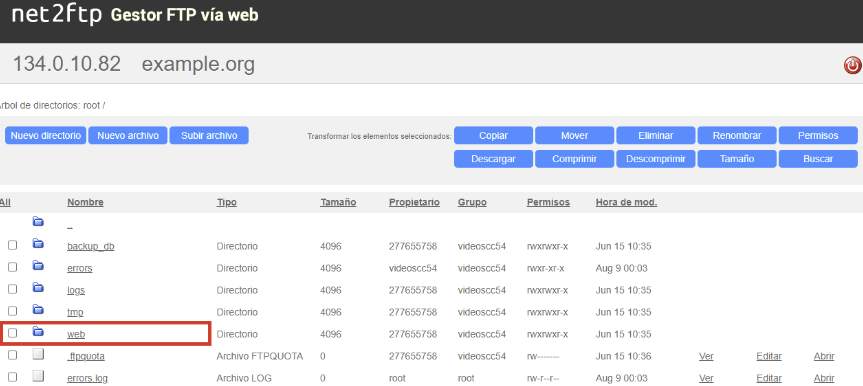Sort by the Grupo column header
Image resolution: width=863 pixels, height=386 pixels.
[x=472, y=202]
